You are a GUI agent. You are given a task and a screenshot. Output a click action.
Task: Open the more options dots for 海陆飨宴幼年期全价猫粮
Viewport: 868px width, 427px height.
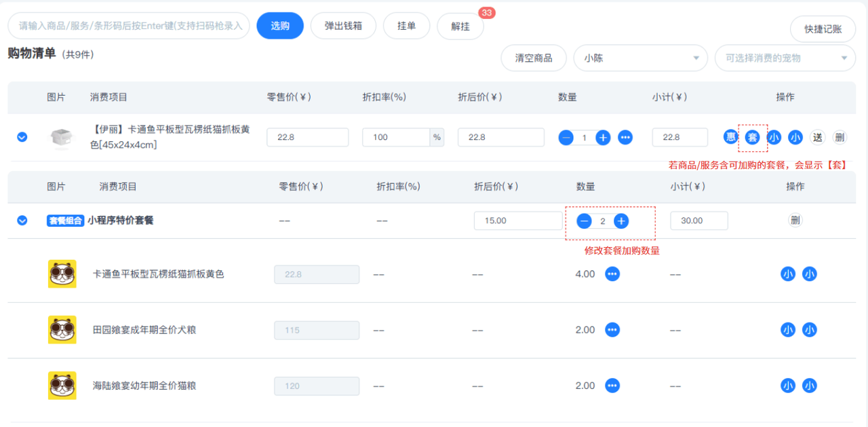612,386
